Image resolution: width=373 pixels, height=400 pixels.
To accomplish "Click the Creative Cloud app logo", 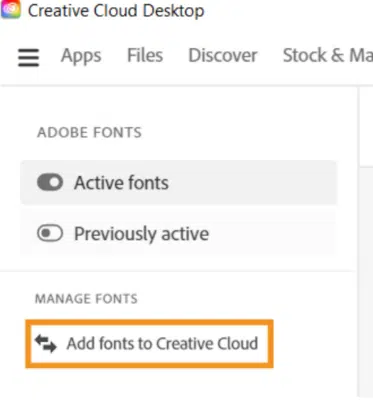I will coord(10,9).
